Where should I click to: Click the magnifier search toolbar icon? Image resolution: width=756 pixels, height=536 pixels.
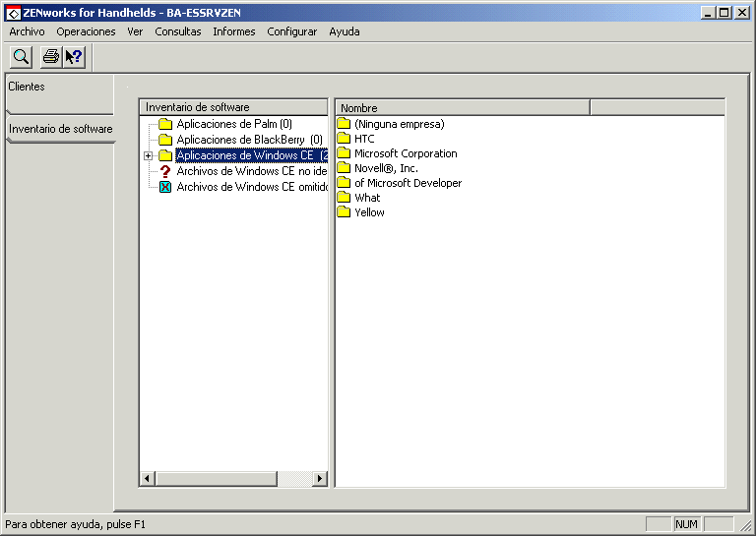coord(21,57)
